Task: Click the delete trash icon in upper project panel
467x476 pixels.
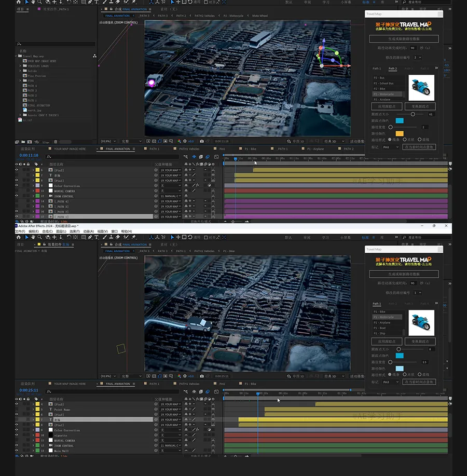Action: tap(56, 142)
